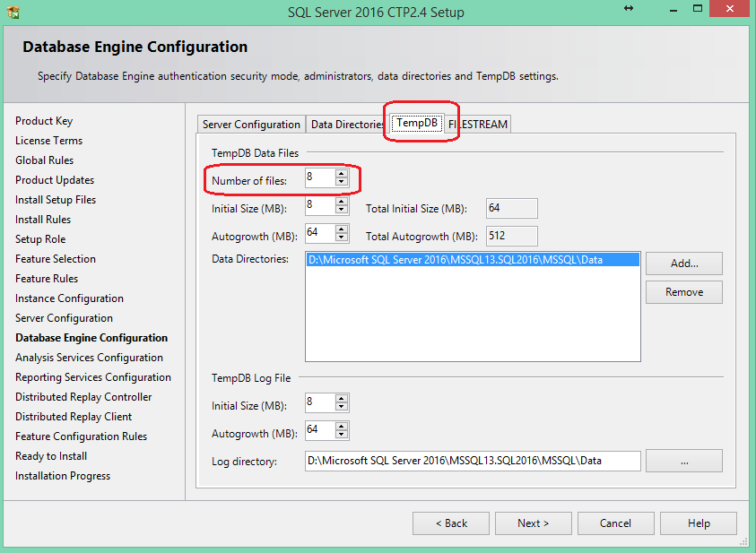Decrease log file Autogrowth with down arrow
Image resolution: width=756 pixels, height=553 pixels.
[342, 435]
